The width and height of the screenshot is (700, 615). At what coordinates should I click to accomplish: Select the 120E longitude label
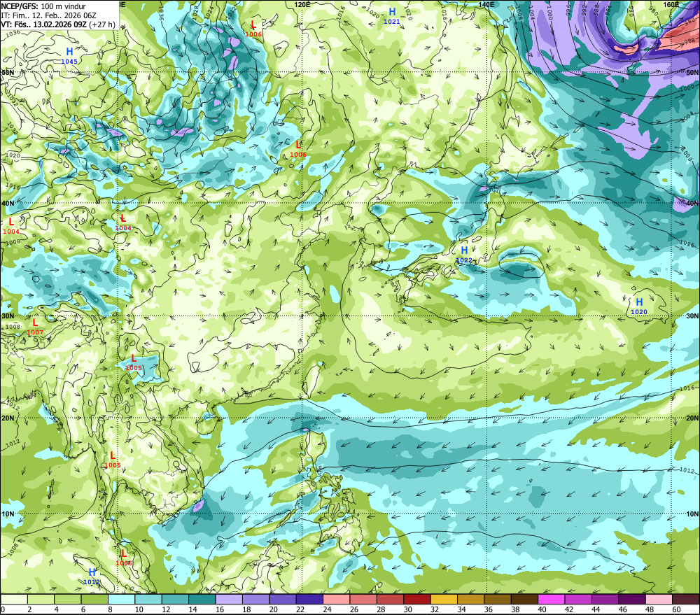coord(302,4)
